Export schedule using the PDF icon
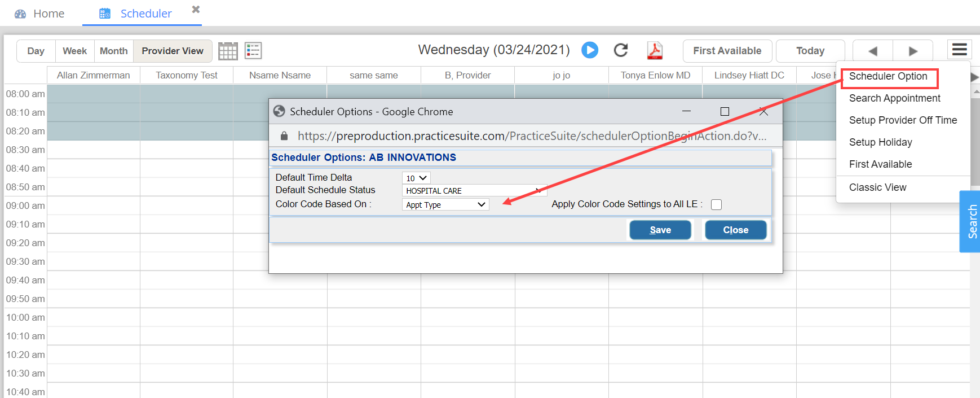Screen dimensions: 980x398 pos(655,51)
